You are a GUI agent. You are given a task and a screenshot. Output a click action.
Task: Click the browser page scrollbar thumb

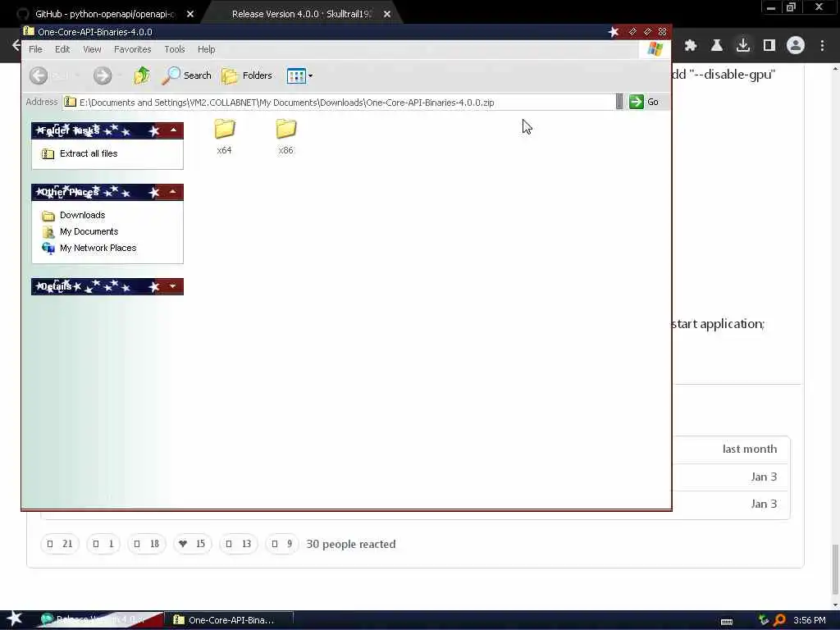835,569
